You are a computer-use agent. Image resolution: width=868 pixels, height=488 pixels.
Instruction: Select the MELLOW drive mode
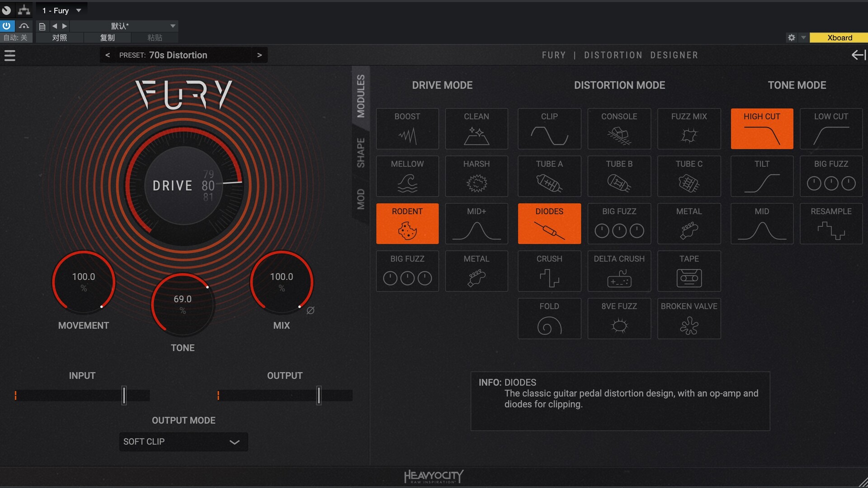coord(407,176)
